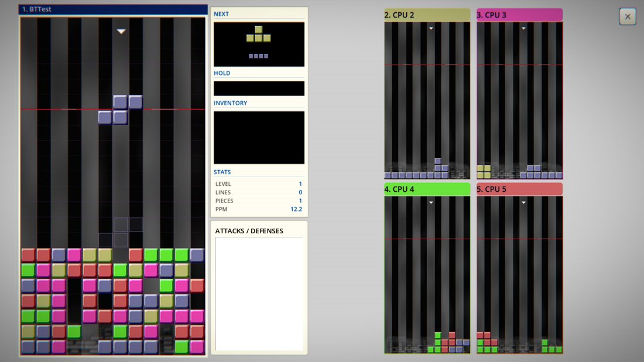The width and height of the screenshot is (644, 362).
Task: Click the STATS panel label
Action: click(x=222, y=172)
